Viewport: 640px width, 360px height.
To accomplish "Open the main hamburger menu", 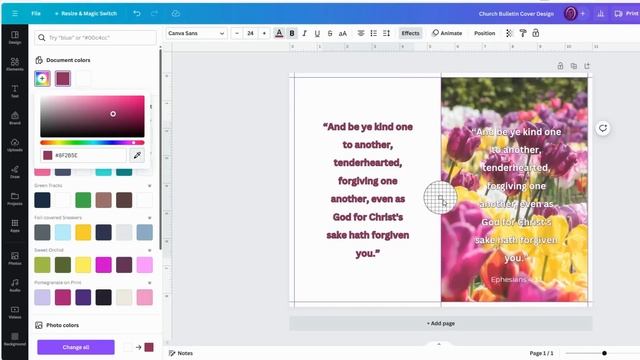I will [15, 13].
